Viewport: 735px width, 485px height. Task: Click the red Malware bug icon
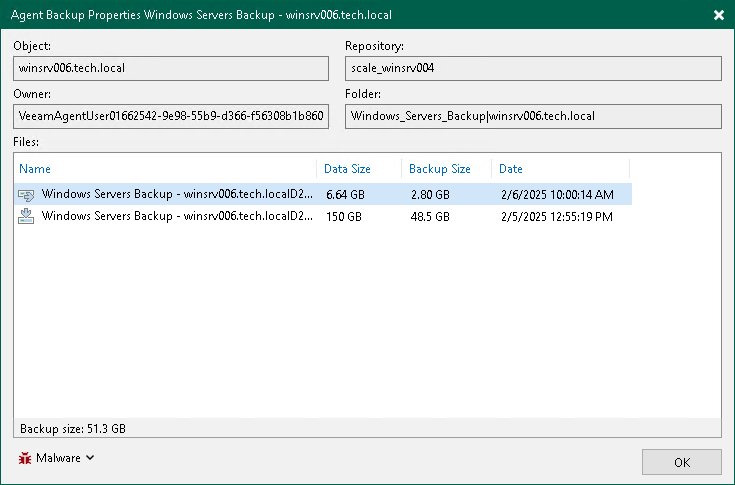(x=25, y=458)
